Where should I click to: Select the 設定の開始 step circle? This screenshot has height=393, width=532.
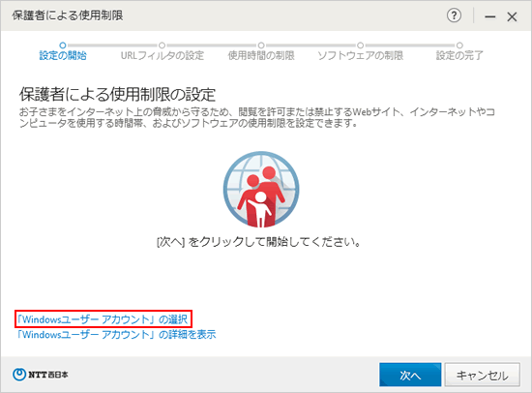(x=63, y=45)
